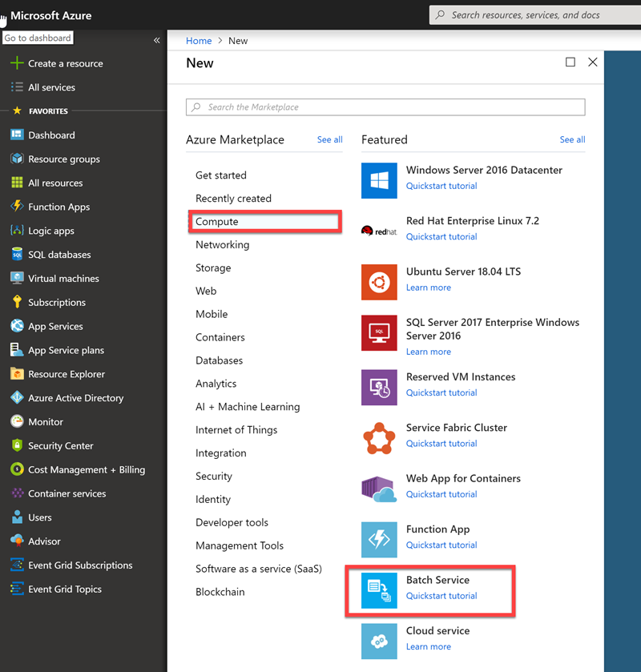Click the App Service plans icon
Screen dimensions: 641x672
[17, 350]
